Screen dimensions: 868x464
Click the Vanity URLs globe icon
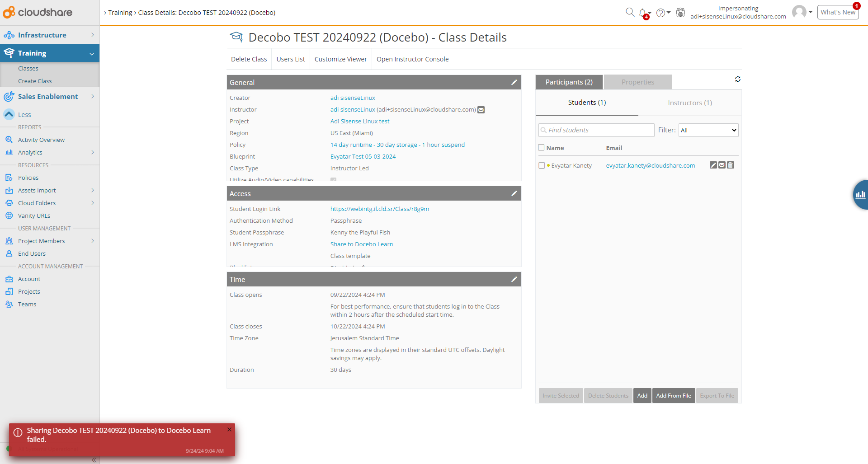pyautogui.click(x=9, y=216)
